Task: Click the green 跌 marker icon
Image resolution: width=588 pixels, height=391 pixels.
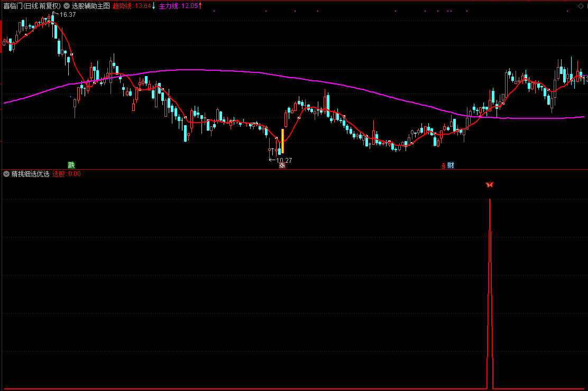Action: [x=71, y=165]
